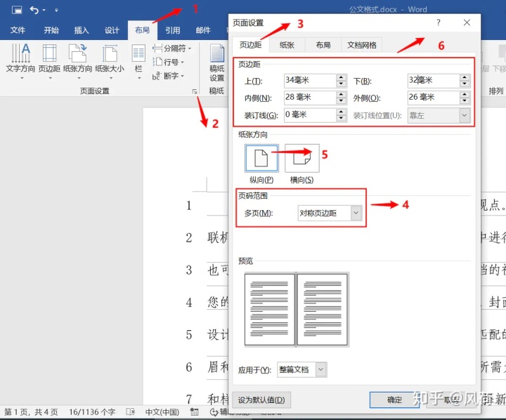Image resolution: width=506 pixels, height=420 pixels.
Task: Decrease the 外侧 outside margin spinner
Action: 465,101
